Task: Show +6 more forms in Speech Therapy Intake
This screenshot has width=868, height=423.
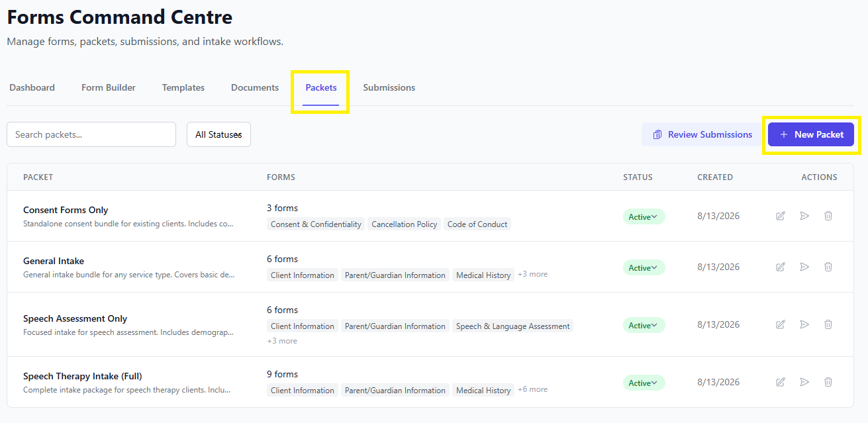Action: click(x=532, y=389)
